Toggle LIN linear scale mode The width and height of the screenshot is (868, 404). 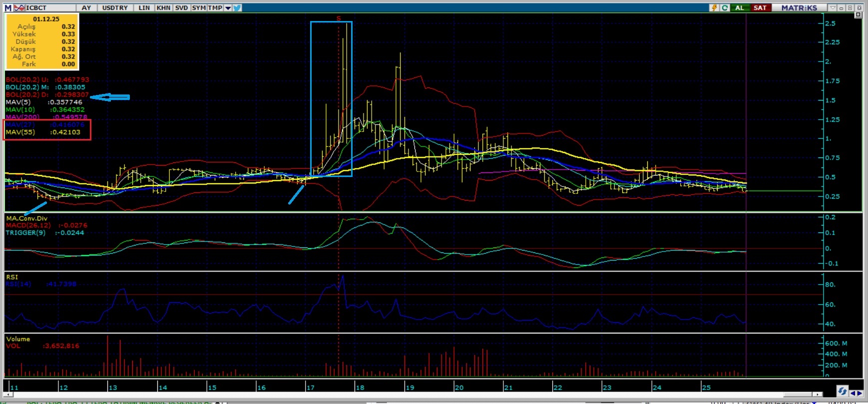tap(144, 8)
